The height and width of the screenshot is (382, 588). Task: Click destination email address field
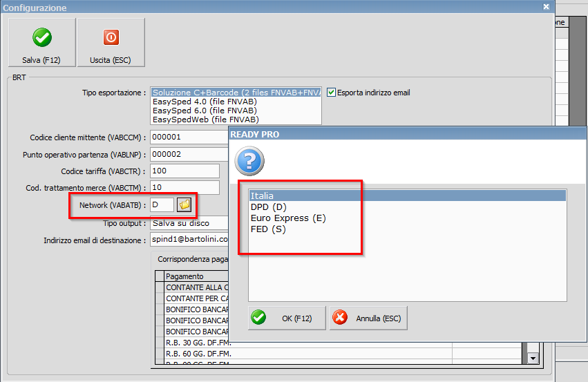[189, 239]
